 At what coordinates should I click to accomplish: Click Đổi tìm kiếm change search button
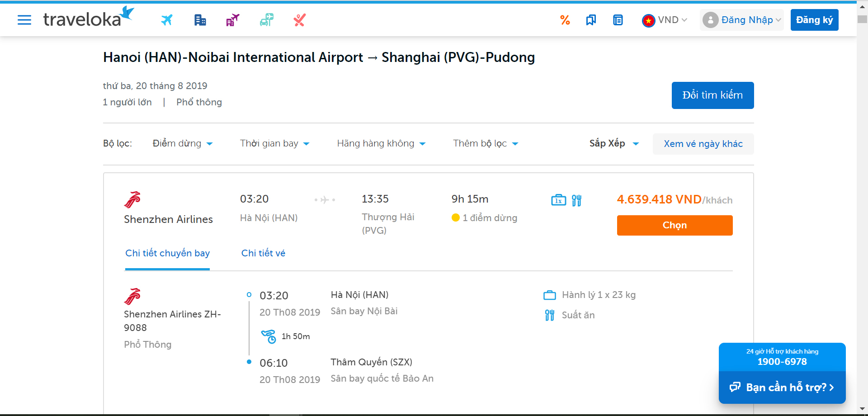tap(712, 95)
